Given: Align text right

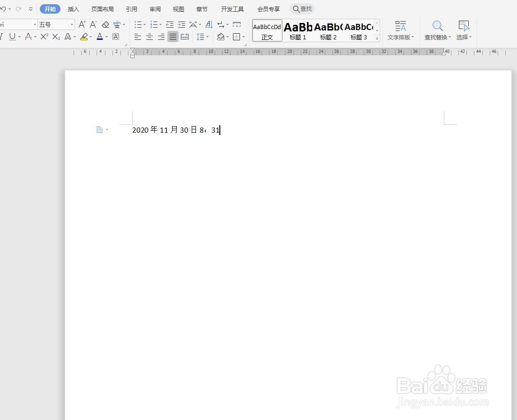Looking at the screenshot, I should click(161, 37).
